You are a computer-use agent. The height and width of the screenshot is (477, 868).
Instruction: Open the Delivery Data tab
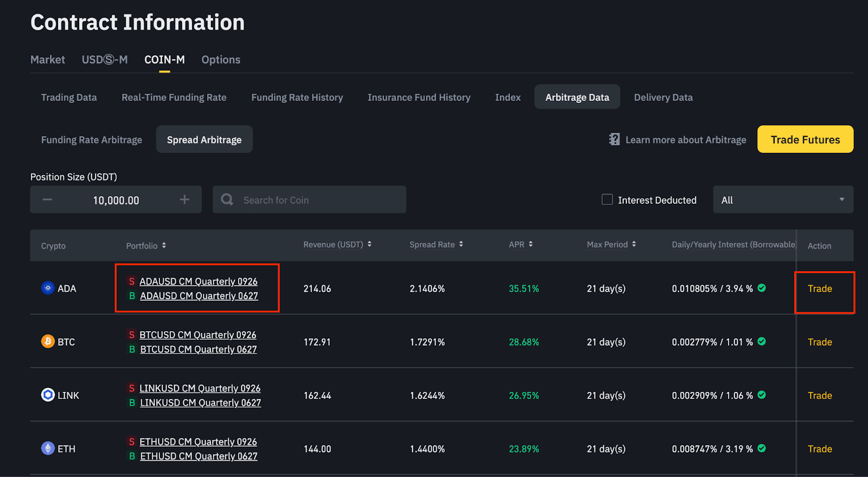coord(663,97)
